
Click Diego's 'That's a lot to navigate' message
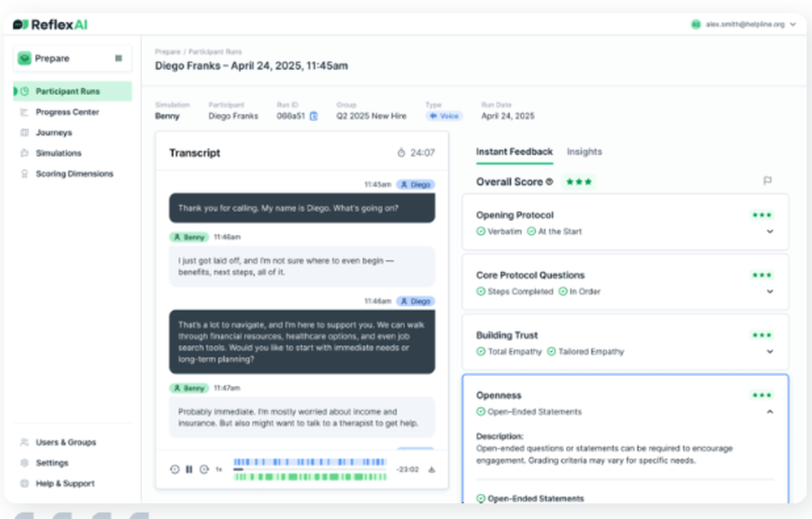[302, 342]
